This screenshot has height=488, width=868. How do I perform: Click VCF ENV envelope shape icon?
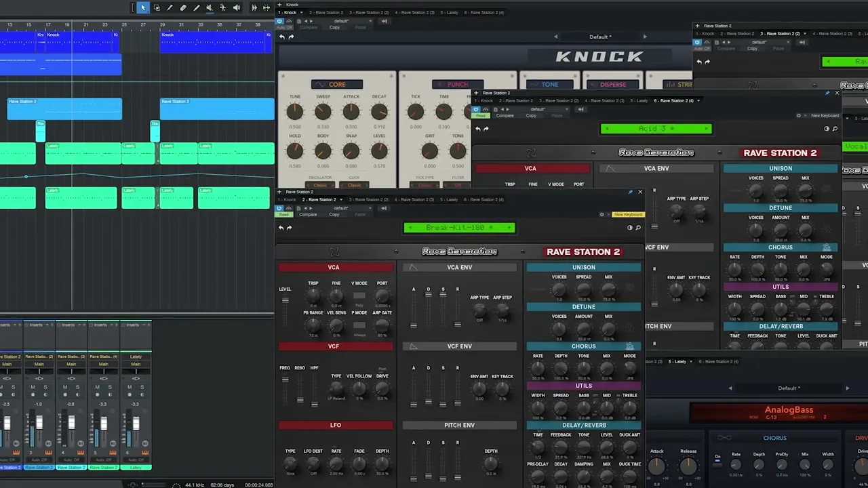(x=412, y=346)
